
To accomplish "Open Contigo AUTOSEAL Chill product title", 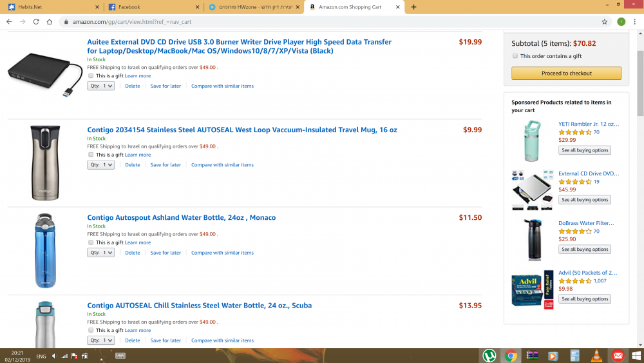I will 199,306.
